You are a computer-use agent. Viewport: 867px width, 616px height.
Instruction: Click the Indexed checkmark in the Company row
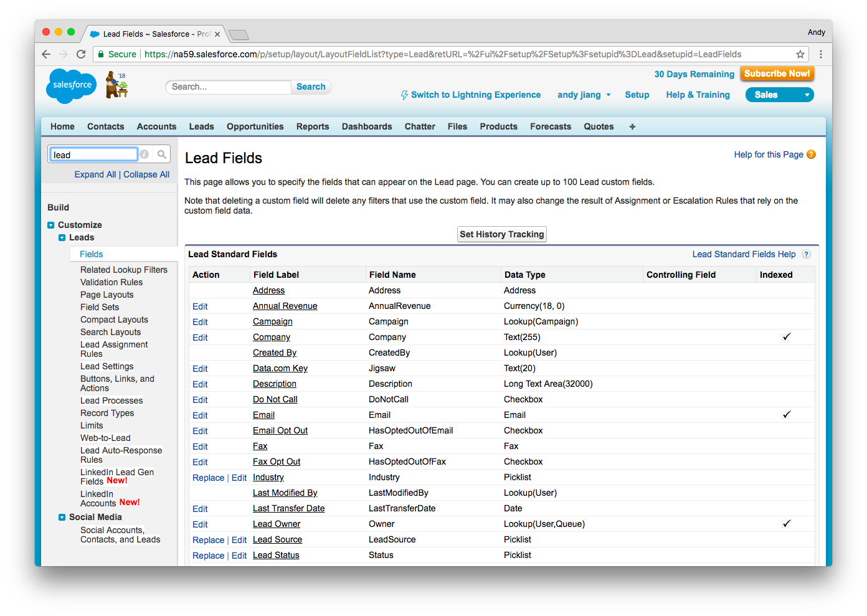coord(787,336)
